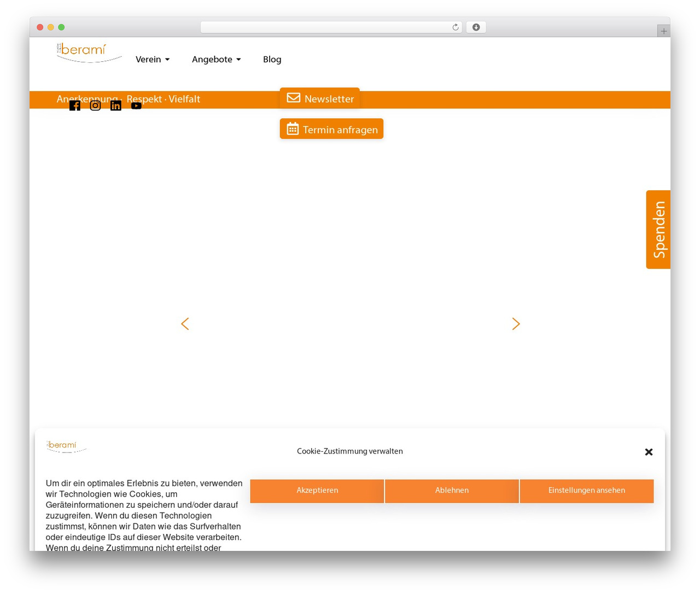Click the browser downloads icon

point(476,27)
